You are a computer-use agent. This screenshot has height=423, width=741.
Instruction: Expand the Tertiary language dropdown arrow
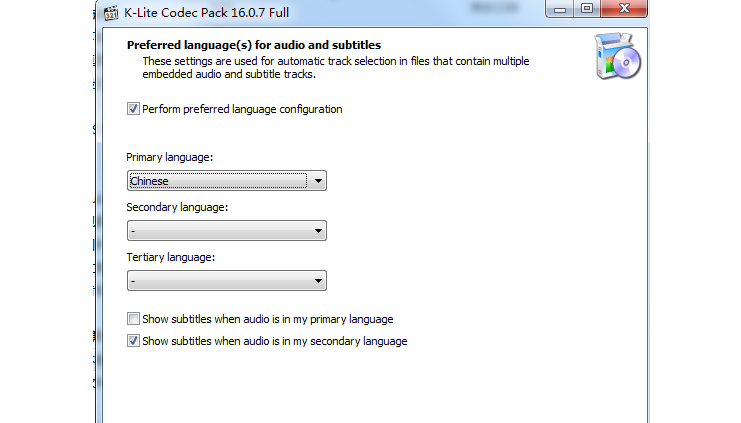pyautogui.click(x=318, y=281)
